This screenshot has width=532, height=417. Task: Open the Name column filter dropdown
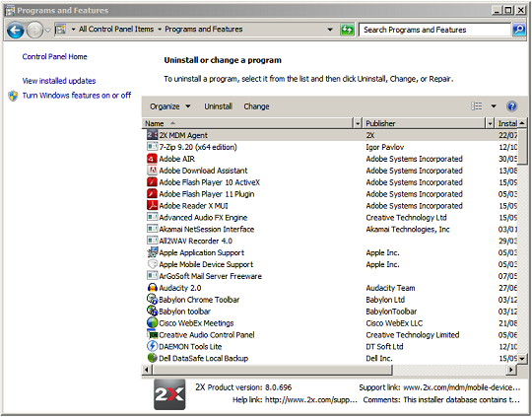click(358, 123)
